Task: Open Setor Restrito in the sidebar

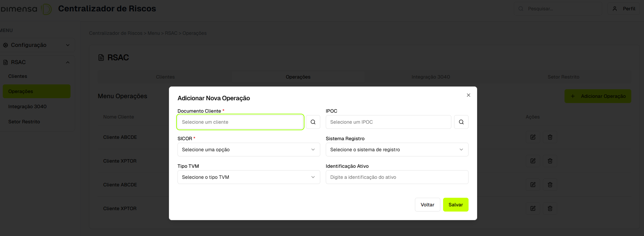Action: point(24,122)
